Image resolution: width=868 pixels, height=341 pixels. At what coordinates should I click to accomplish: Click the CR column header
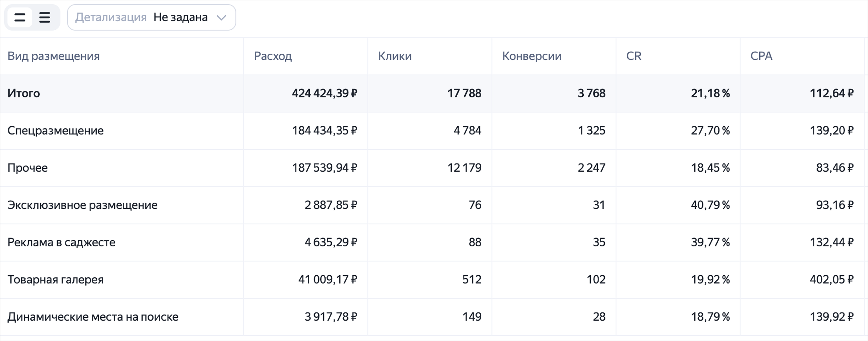634,56
